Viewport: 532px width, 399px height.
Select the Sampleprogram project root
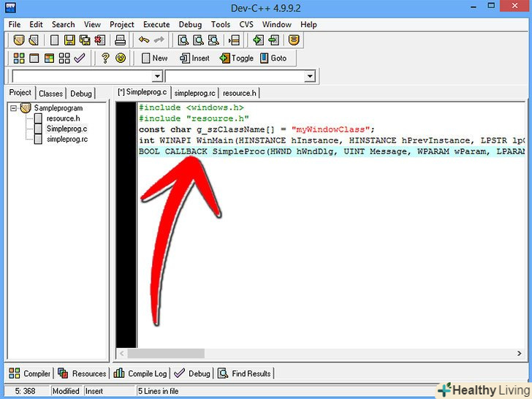coord(58,108)
